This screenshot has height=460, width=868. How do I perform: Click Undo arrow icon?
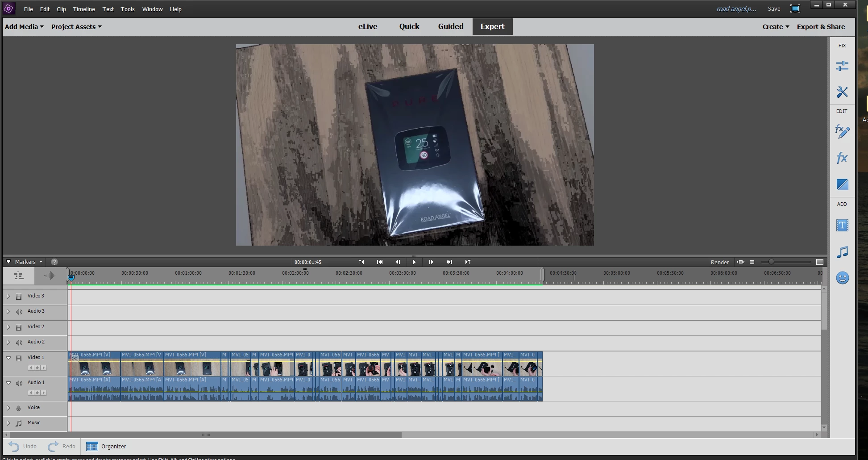pyautogui.click(x=14, y=447)
